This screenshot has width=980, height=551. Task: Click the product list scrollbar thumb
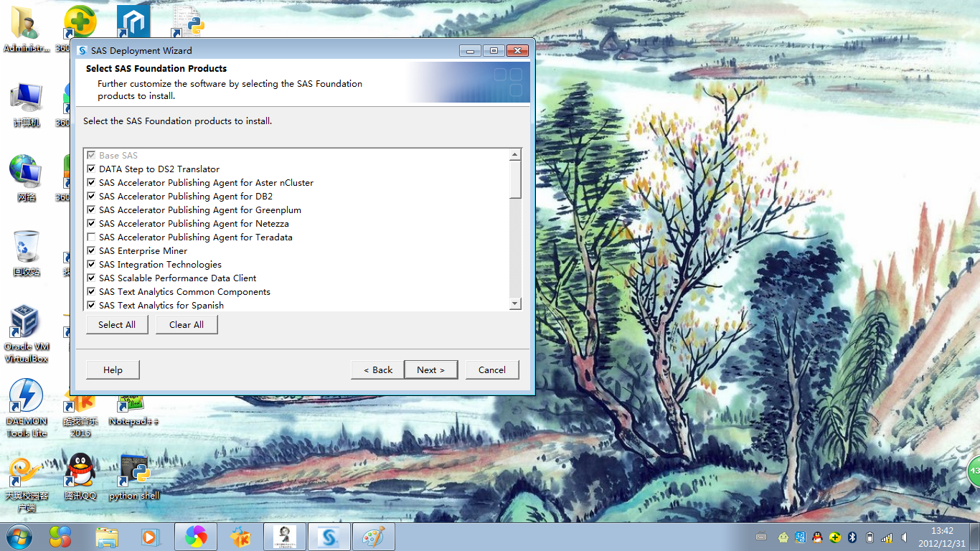515,179
